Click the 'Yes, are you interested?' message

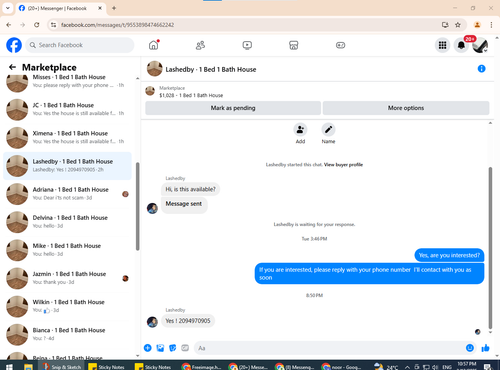pos(449,255)
